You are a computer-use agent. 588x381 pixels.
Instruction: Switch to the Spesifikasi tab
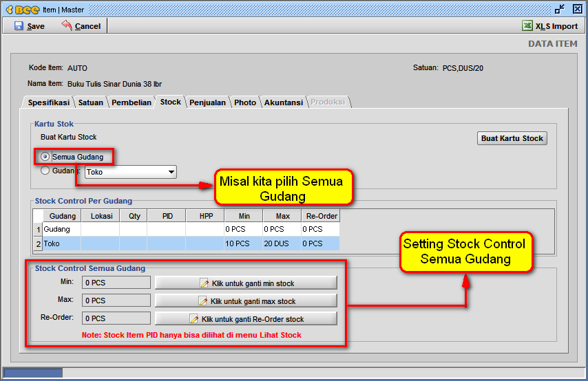pos(48,102)
